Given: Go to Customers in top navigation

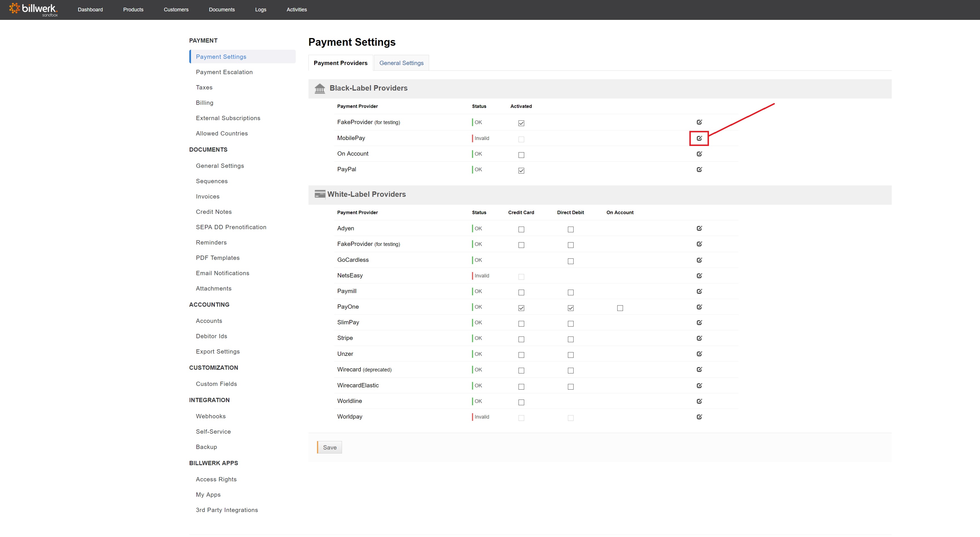Looking at the screenshot, I should point(176,10).
